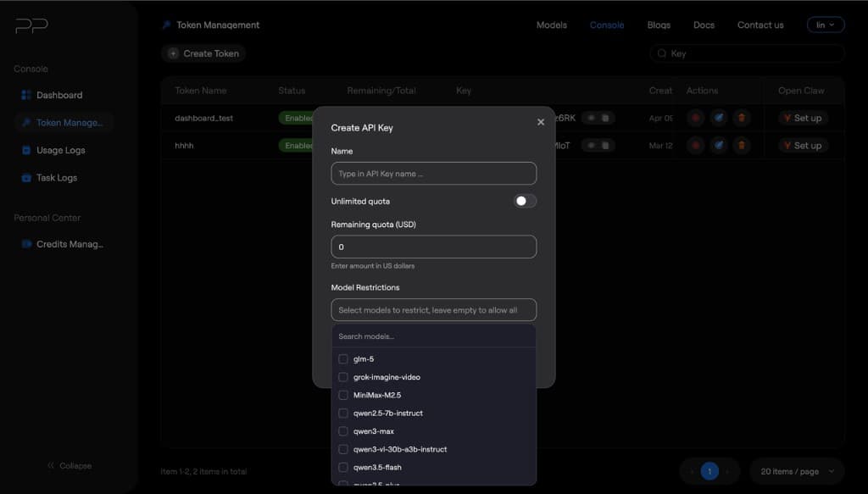Viewport: 868px width, 494px height.
Task: Click the Task Logs icon in the sidebar
Action: point(26,178)
